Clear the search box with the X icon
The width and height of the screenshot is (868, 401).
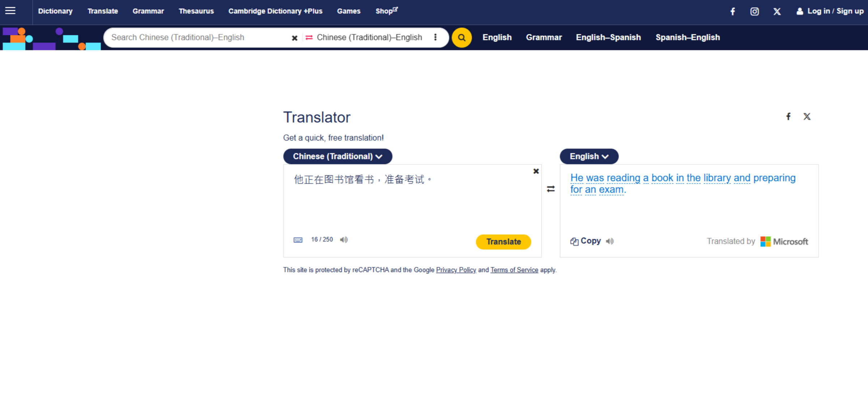(295, 38)
